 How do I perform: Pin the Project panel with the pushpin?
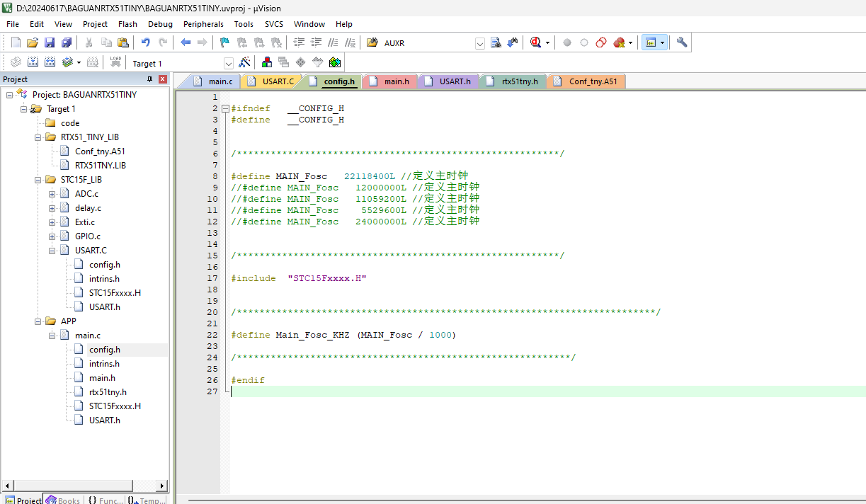coord(149,79)
